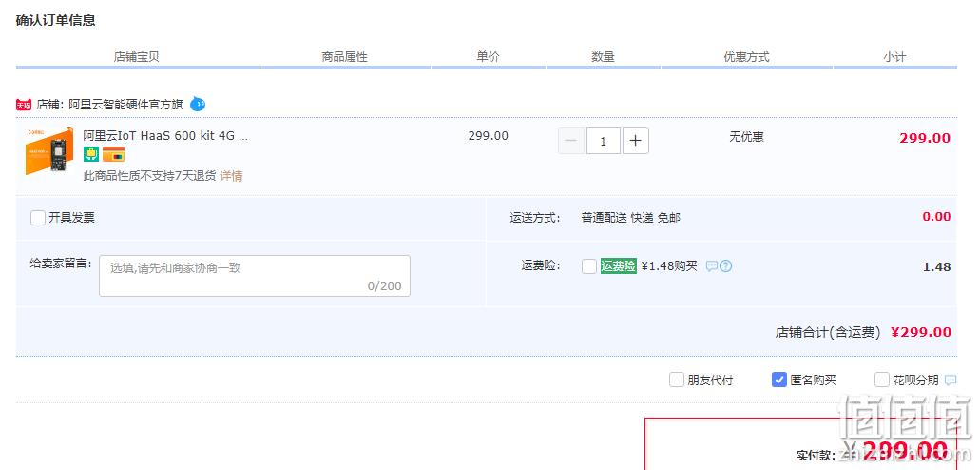Viewport: 980px width, 470px height.
Task: Click the 确认订单信息 heading
Action: coord(56,20)
